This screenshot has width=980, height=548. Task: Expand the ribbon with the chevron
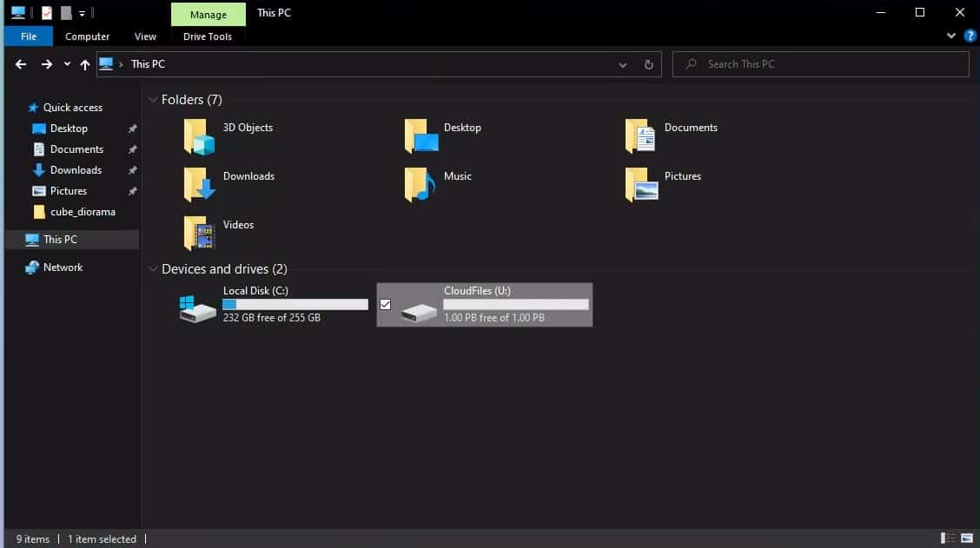tap(951, 36)
